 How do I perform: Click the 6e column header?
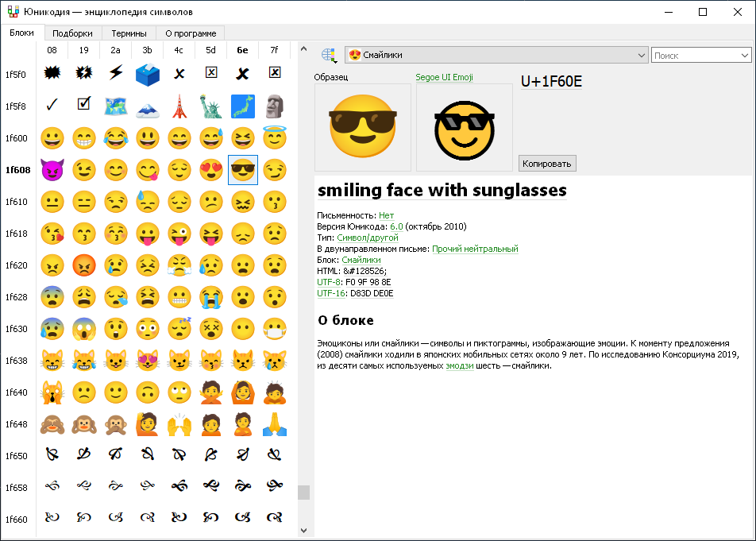pos(242,50)
